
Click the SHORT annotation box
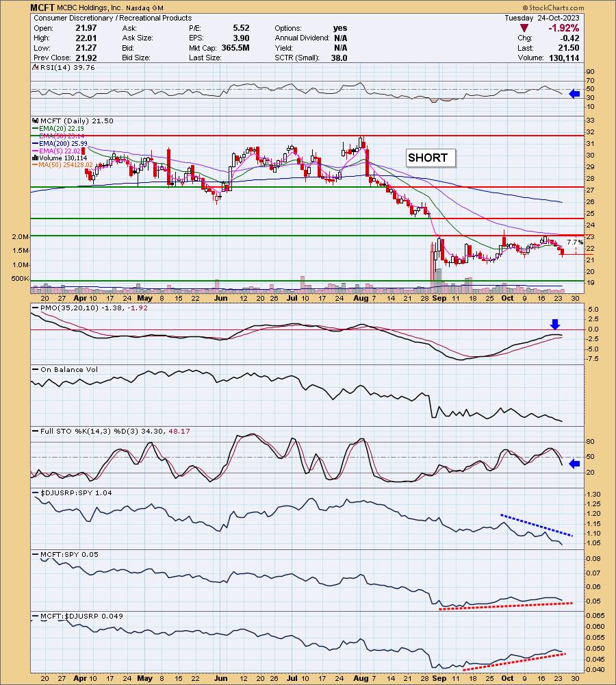click(431, 158)
